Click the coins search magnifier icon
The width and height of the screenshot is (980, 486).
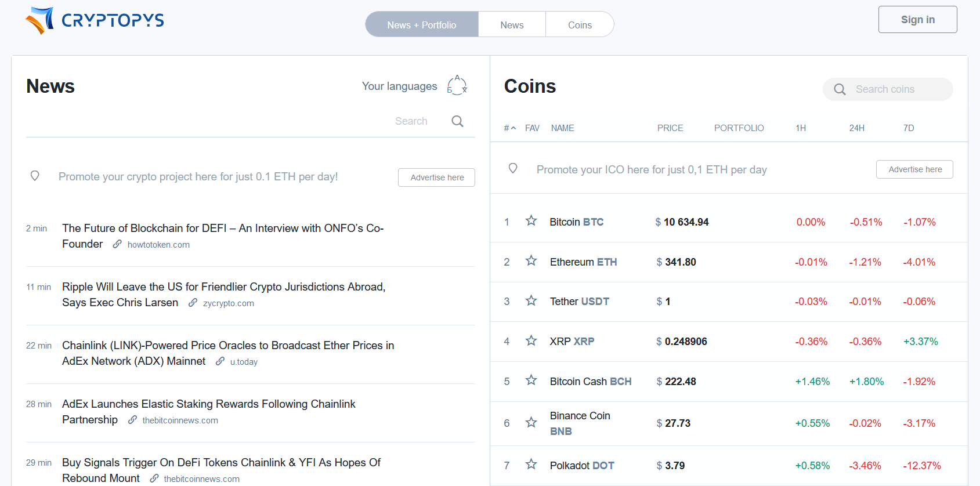click(840, 89)
